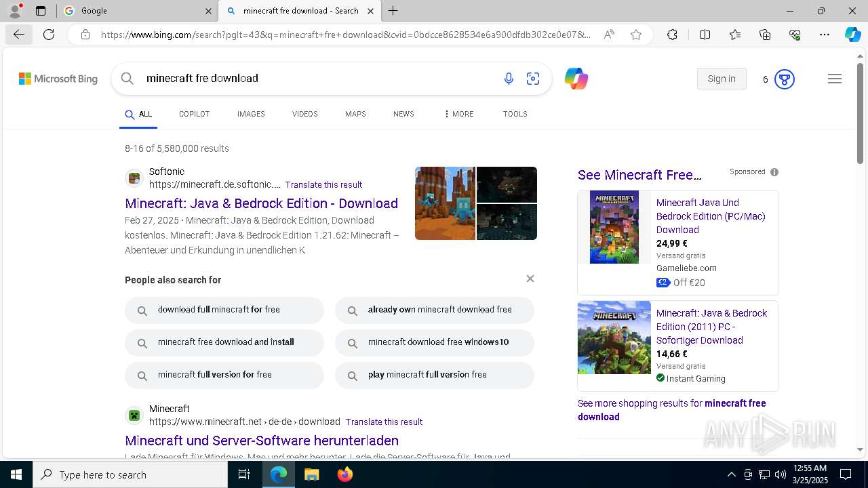Open the TOOLS options
Screen dimensions: 868x488
[515, 114]
